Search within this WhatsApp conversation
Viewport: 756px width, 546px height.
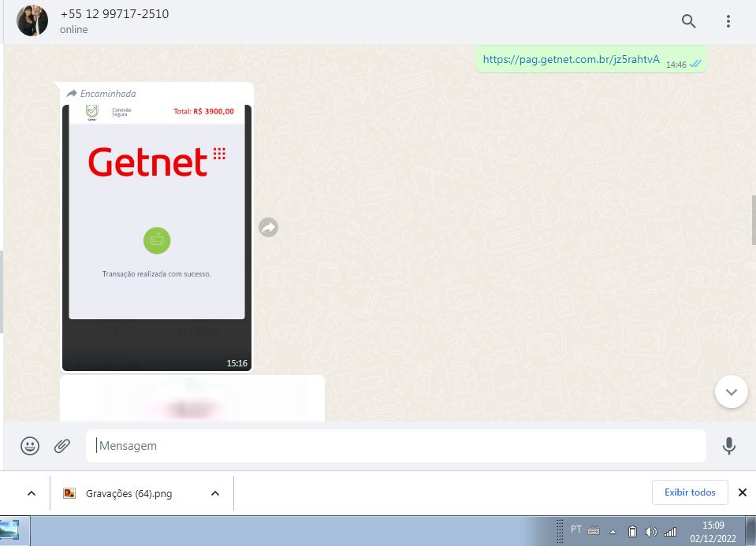(x=688, y=21)
